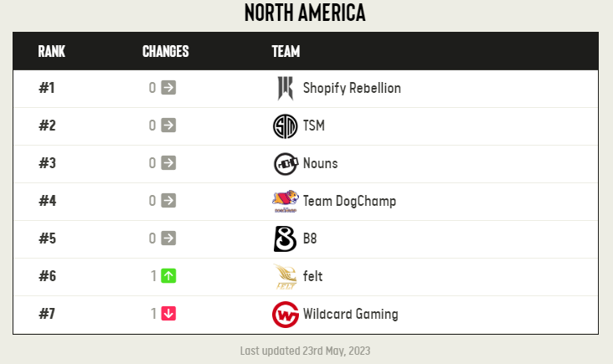Click the Nouns glasses logo
The width and height of the screenshot is (613, 364).
(x=286, y=164)
